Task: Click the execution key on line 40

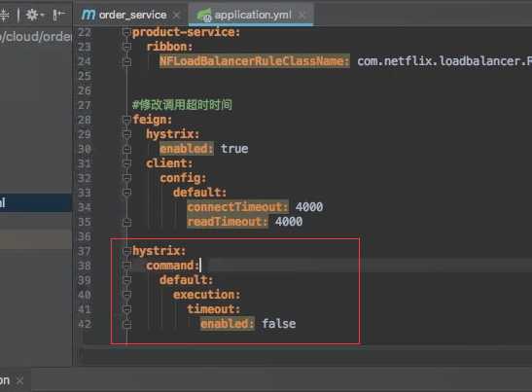Action: (206, 295)
